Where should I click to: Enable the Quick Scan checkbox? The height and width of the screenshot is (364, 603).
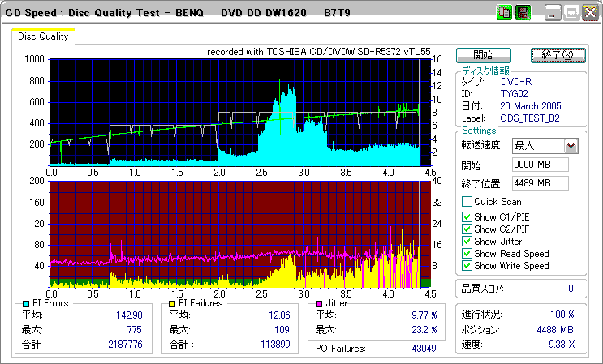tap(467, 201)
